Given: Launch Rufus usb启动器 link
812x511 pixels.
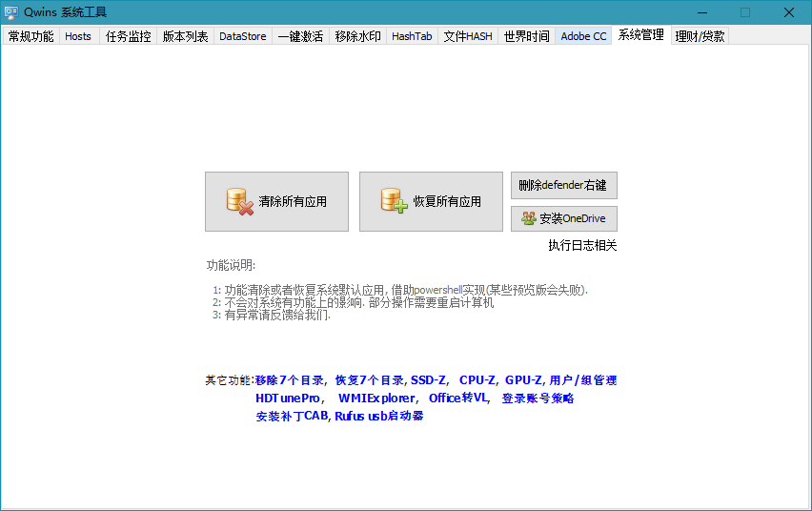Looking at the screenshot, I should [379, 417].
